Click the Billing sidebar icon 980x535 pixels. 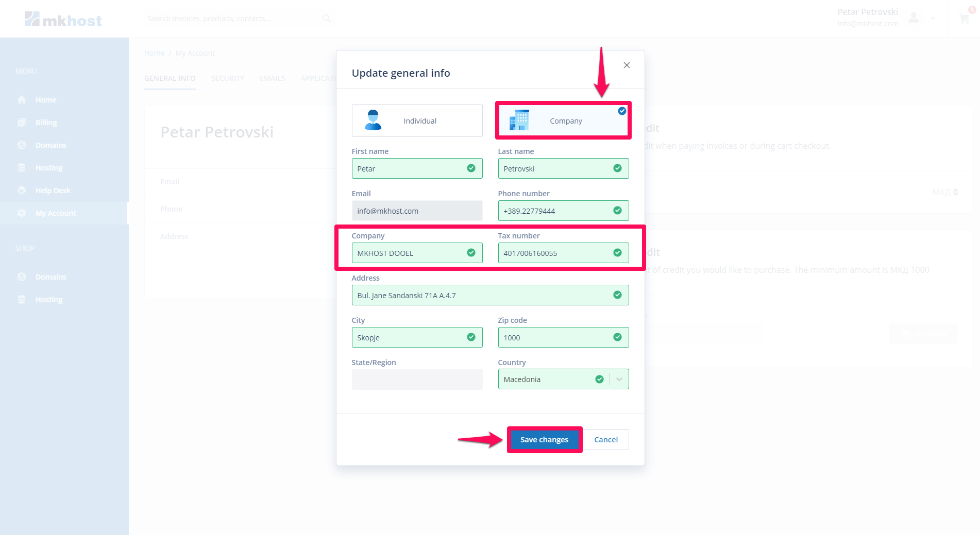22,123
